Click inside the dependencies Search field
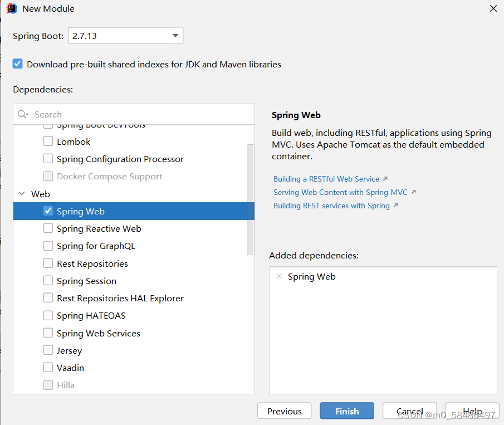This screenshot has width=504, height=425. pyautogui.click(x=111, y=114)
